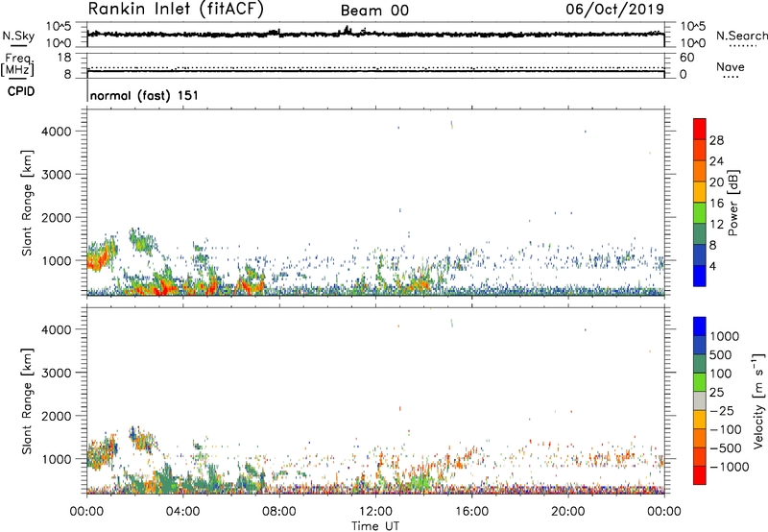Click the '20:00' time axis label

[567, 512]
